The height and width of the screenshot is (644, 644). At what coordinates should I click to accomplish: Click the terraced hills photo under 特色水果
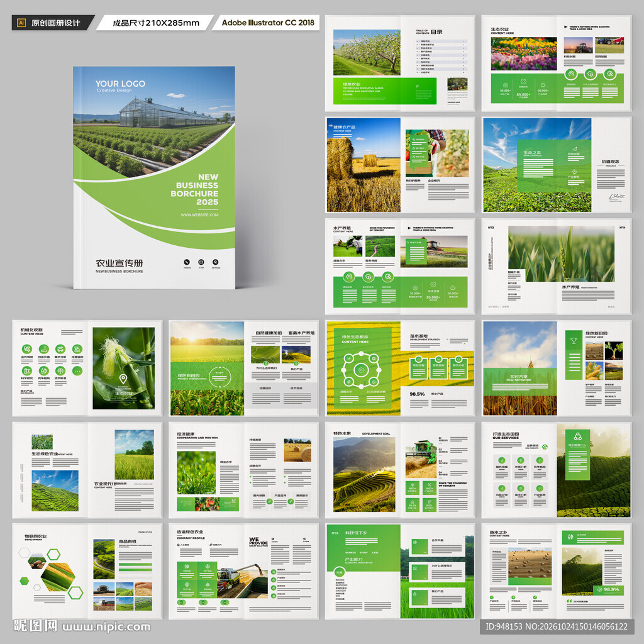coord(364,474)
